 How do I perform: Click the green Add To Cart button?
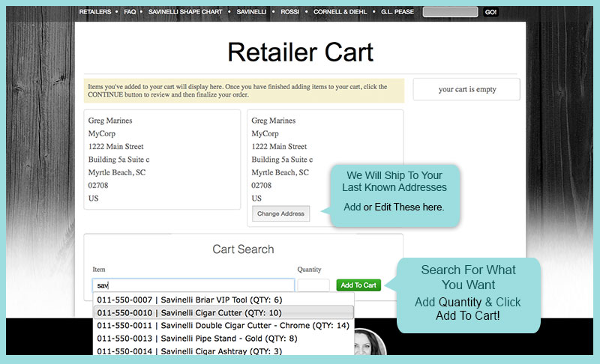(x=358, y=285)
